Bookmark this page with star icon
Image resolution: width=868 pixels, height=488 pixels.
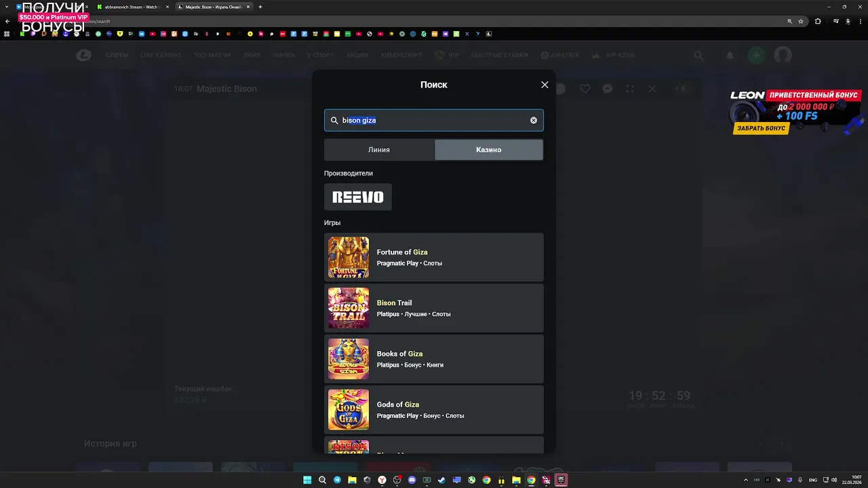801,21
